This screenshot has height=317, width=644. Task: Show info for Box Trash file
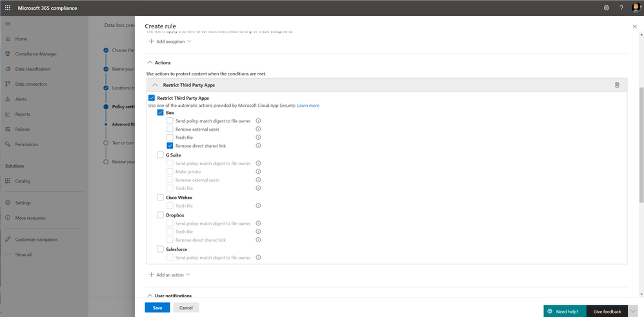click(x=258, y=137)
